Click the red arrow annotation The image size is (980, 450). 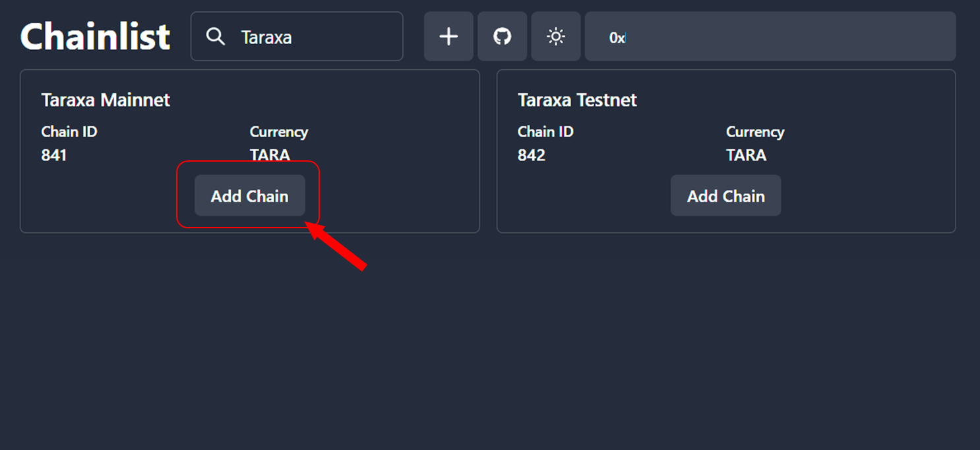[x=339, y=247]
